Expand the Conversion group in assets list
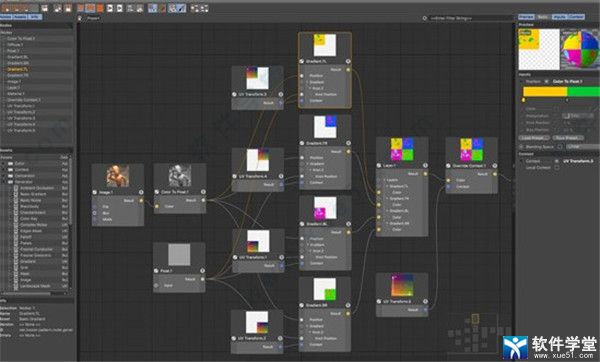The image size is (600, 362). point(4,176)
